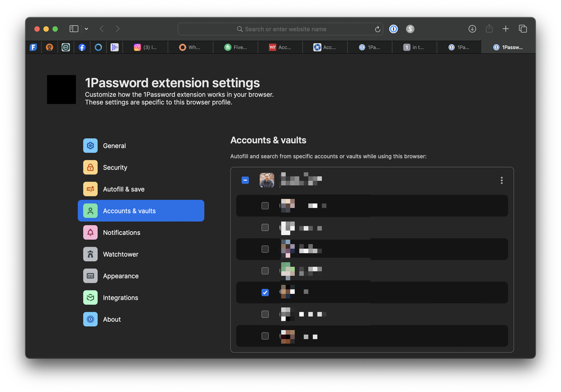561x392 pixels.
Task: Open Watchtower settings
Action: click(x=141, y=254)
